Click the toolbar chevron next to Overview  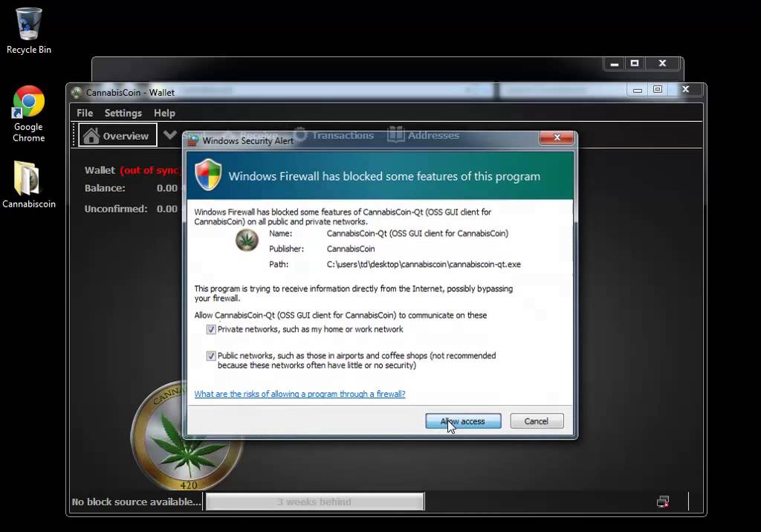point(170,134)
